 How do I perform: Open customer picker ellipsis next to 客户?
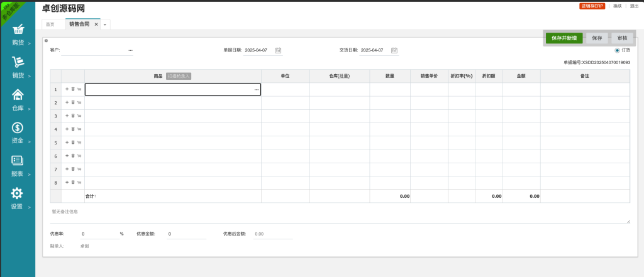pos(130,50)
